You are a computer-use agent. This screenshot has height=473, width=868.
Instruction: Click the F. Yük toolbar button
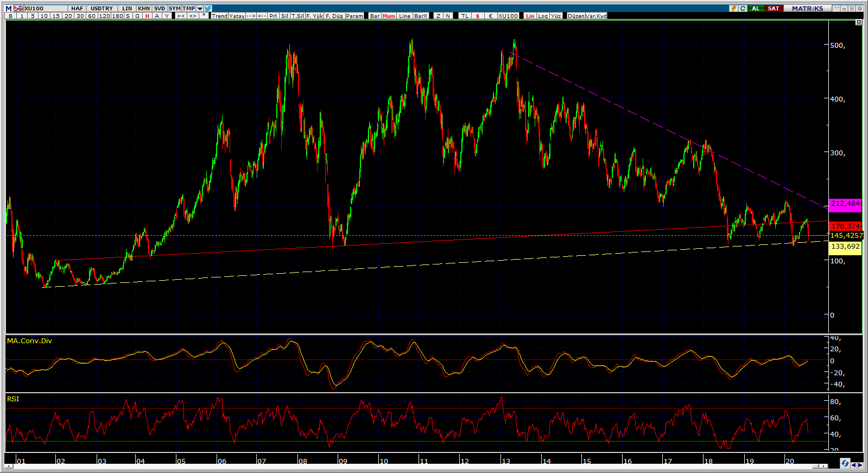tap(315, 16)
